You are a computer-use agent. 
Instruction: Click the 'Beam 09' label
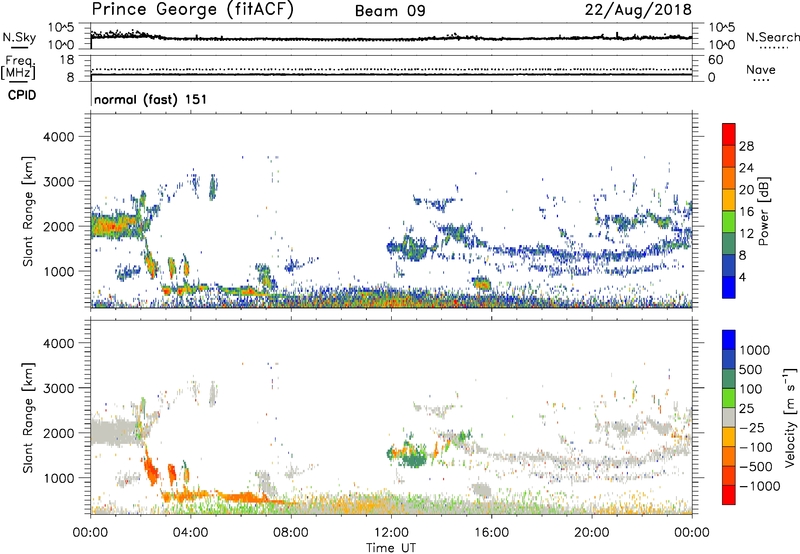tap(390, 11)
